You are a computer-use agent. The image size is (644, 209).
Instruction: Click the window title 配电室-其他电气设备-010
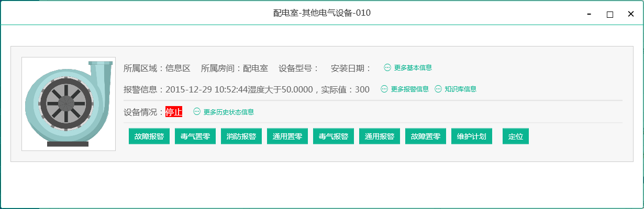pyautogui.click(x=322, y=13)
